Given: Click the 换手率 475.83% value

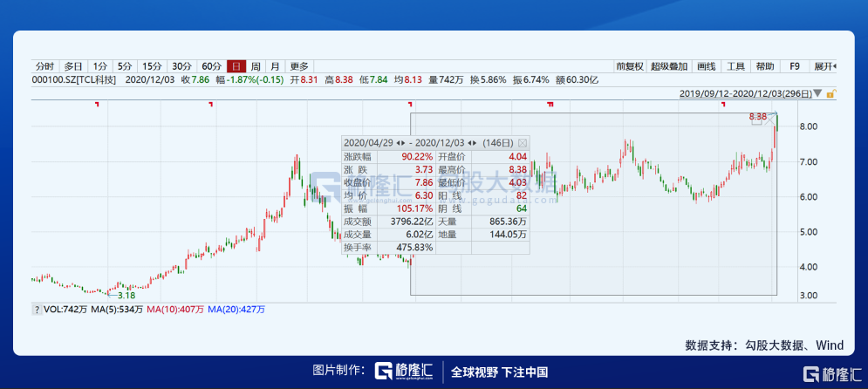Looking at the screenshot, I should (414, 248).
